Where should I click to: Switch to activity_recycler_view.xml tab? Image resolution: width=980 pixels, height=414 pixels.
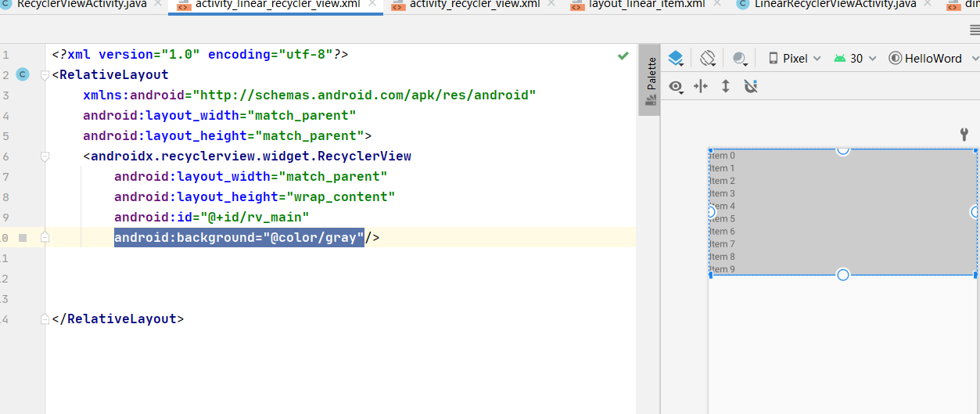[x=475, y=5]
